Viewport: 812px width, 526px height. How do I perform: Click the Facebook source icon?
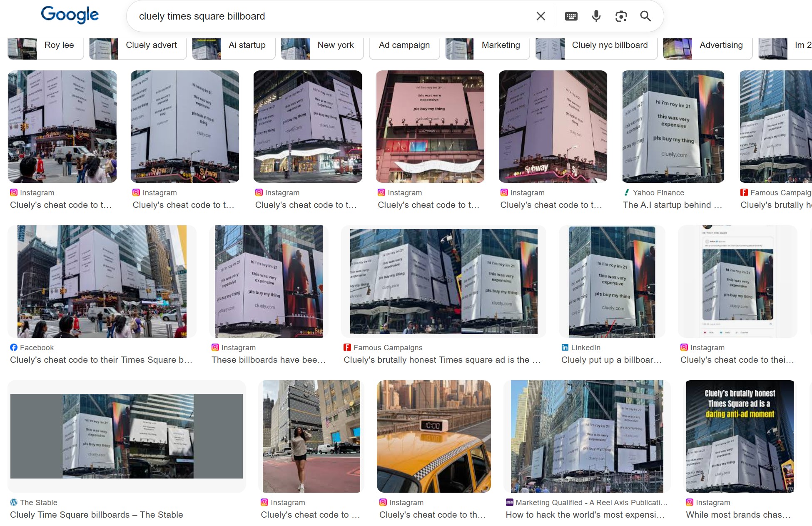[14, 347]
